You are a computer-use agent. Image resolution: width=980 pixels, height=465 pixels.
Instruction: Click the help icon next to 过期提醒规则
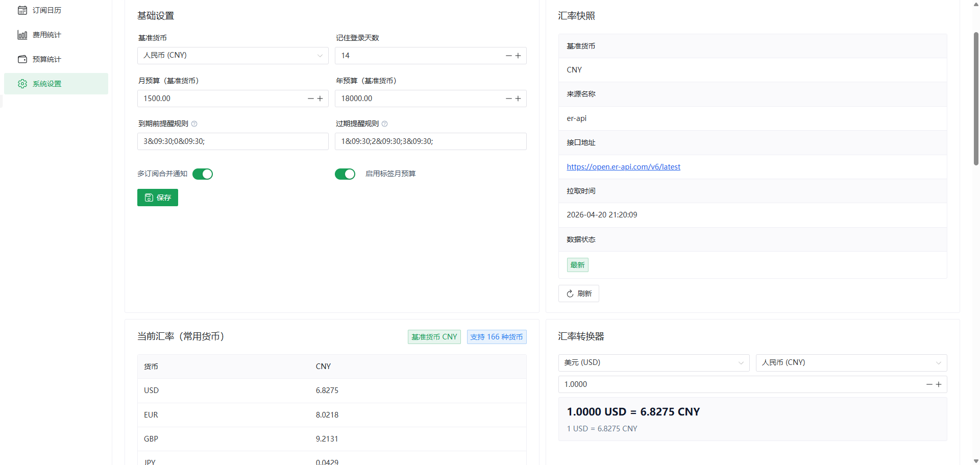(385, 124)
